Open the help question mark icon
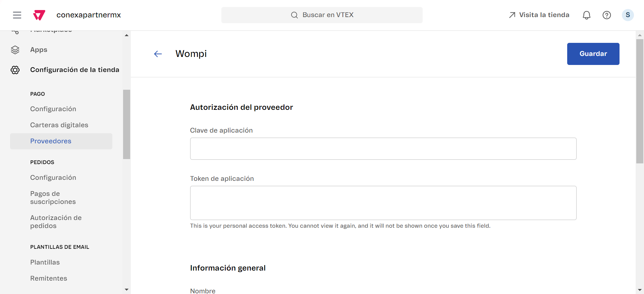644x294 pixels. pos(607,15)
